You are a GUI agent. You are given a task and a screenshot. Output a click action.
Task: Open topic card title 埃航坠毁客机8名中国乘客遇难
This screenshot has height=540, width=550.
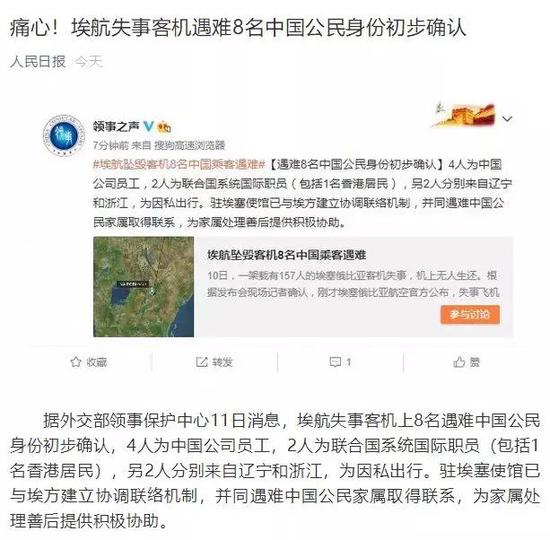coord(287,255)
